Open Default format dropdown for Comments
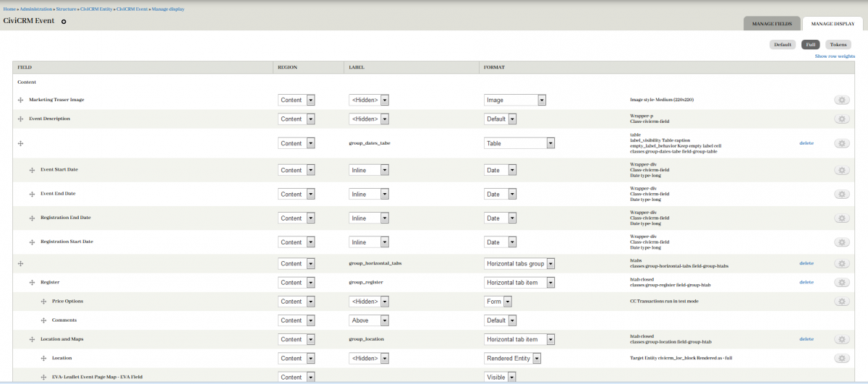This screenshot has height=384, width=868. coord(500,320)
